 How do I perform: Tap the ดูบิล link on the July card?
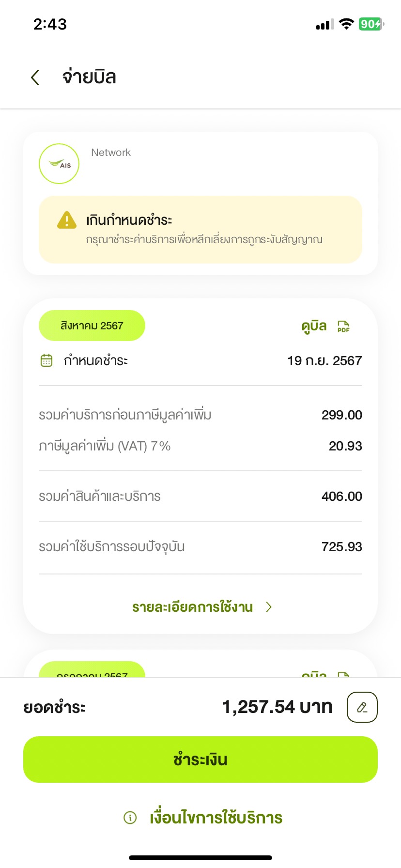pos(314,672)
